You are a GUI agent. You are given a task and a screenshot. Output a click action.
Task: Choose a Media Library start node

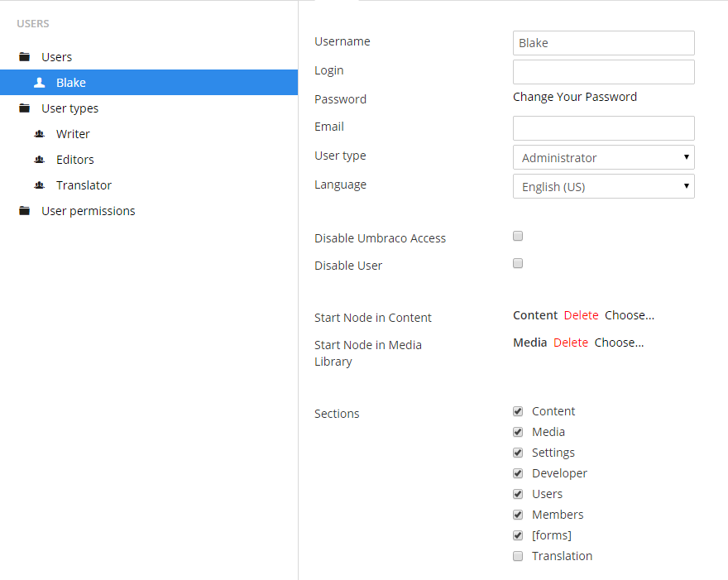click(x=619, y=343)
